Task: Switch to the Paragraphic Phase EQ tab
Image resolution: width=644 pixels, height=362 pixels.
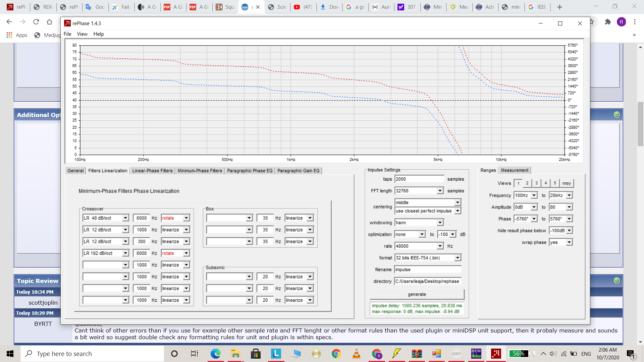Action: 250,171
